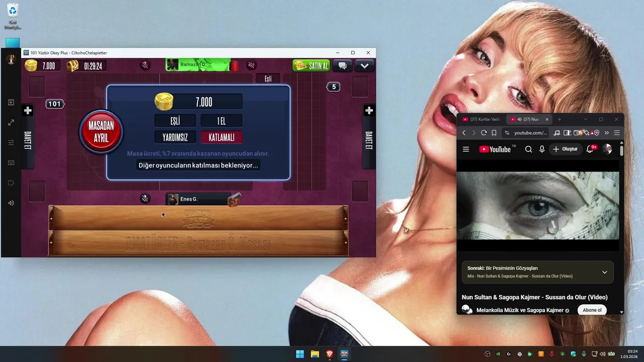Click the Oluştur create button
Viewport: 644px width, 362px height.
tap(565, 149)
